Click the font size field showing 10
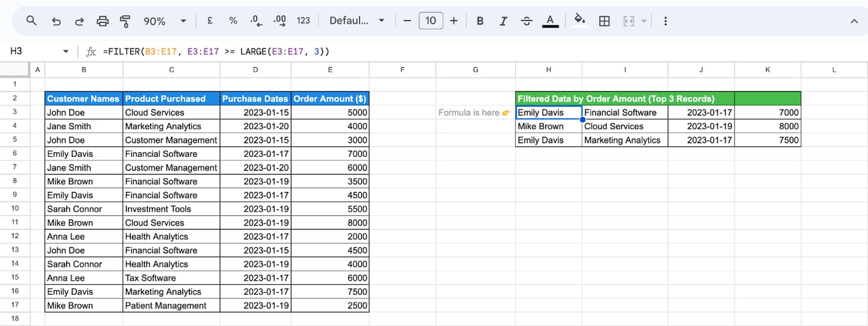This screenshot has width=868, height=326. 431,21
